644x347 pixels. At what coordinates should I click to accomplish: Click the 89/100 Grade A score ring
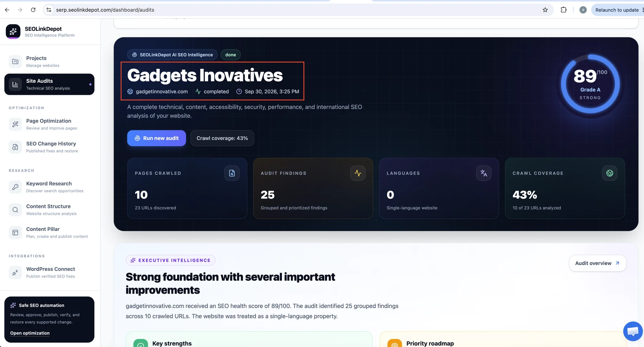[x=590, y=84]
